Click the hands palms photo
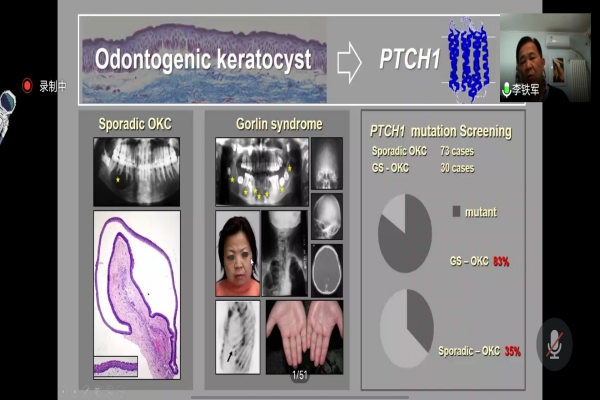 tap(305, 337)
